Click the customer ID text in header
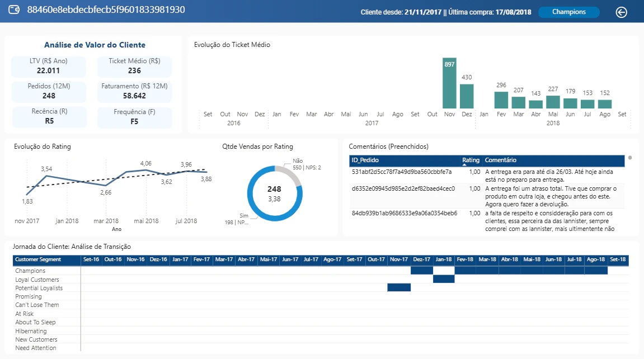 coord(106,10)
